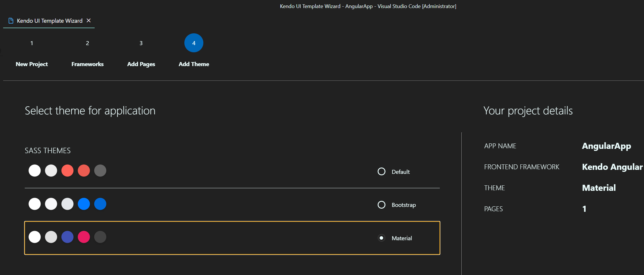
Task: Select the Material theme radio button
Action: click(x=381, y=238)
